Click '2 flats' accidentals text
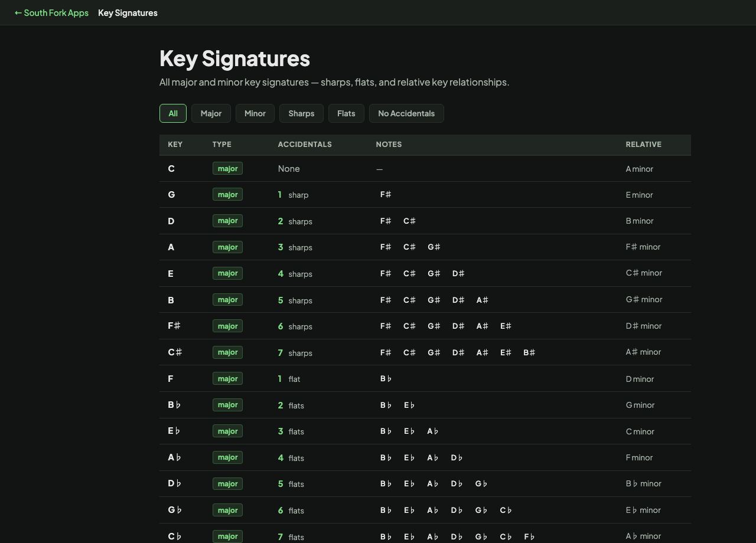756x543 pixels. [x=291, y=405]
